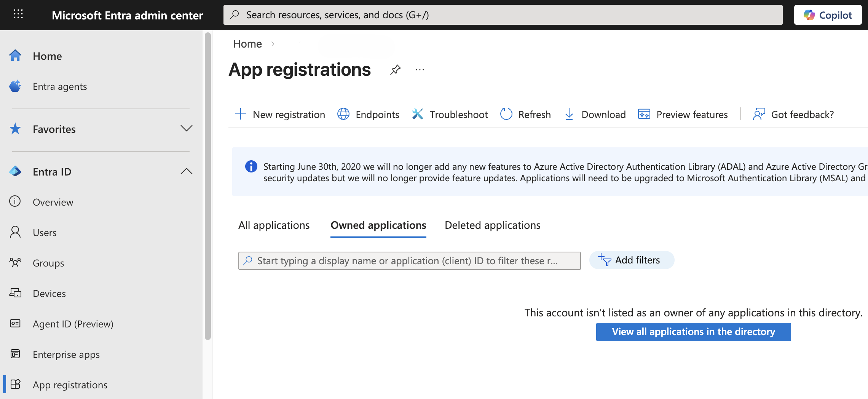Click the application display name filter field
Viewport: 868px width, 399px height.
[410, 261]
